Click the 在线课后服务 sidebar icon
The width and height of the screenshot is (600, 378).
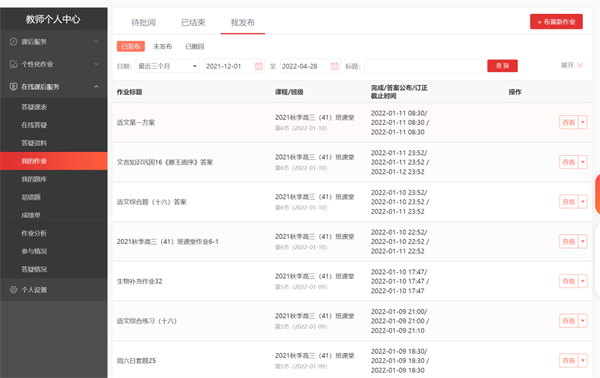13,86
